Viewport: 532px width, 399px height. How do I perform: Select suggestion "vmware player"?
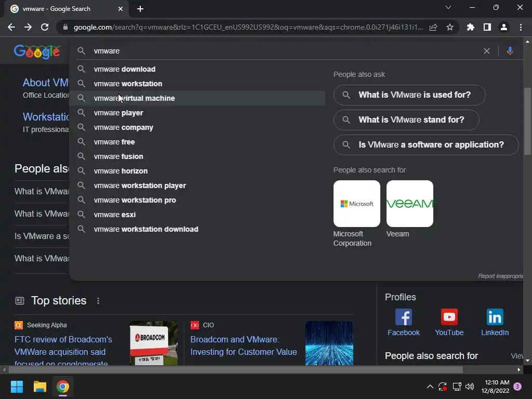197,113
